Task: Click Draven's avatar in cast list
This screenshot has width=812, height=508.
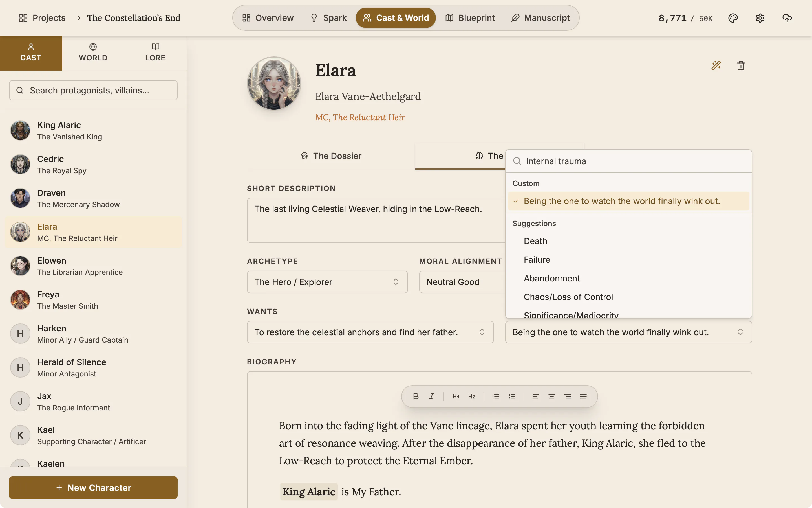Action: (20, 198)
